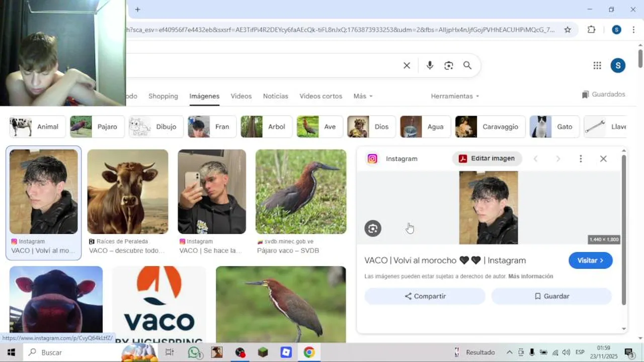The image size is (644, 362).
Task: Filter images by Fran chip
Action: pyautogui.click(x=212, y=127)
